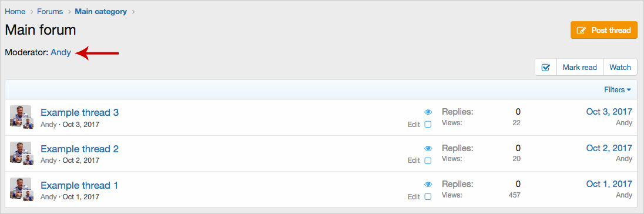
Task: Click Edit on Example thread 3
Action: click(x=414, y=125)
